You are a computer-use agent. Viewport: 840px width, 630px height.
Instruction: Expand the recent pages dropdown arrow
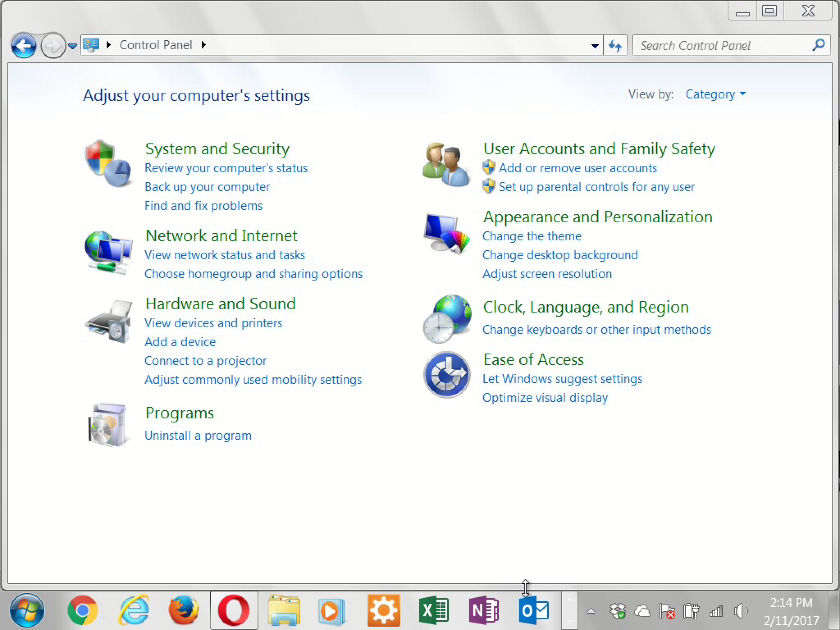click(x=73, y=46)
